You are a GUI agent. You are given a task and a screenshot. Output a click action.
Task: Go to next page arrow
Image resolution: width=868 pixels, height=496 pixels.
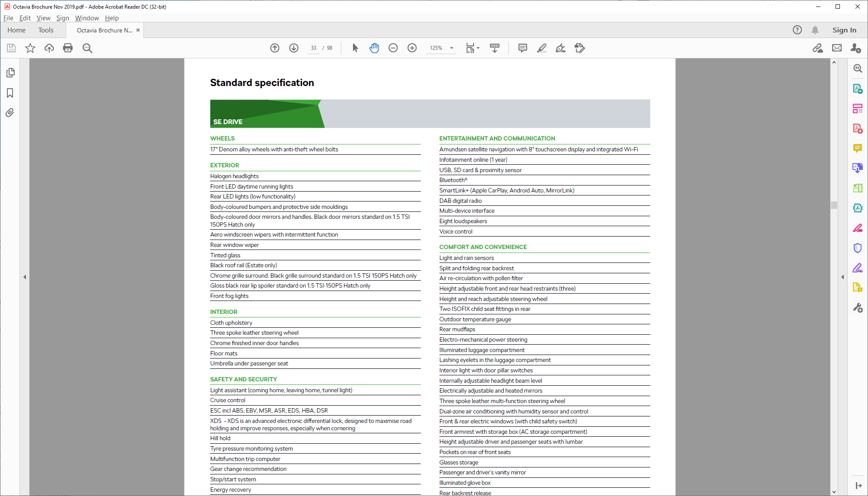pos(294,48)
